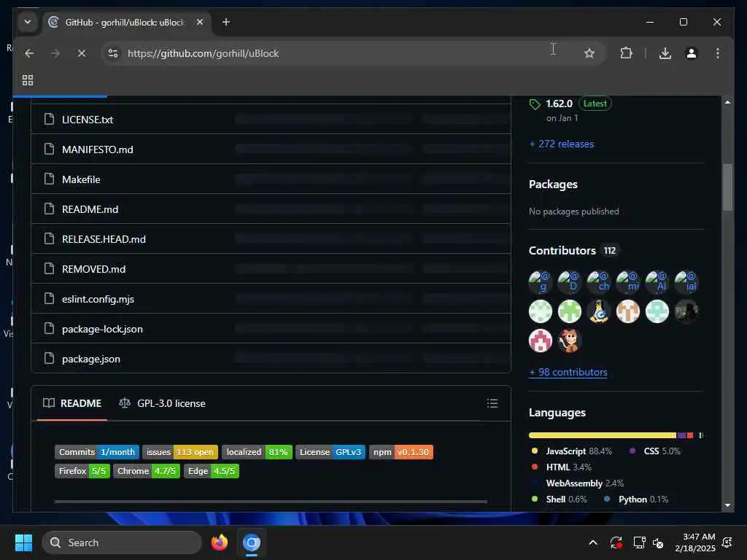Open the MANIFESTO.md file

[x=98, y=149]
